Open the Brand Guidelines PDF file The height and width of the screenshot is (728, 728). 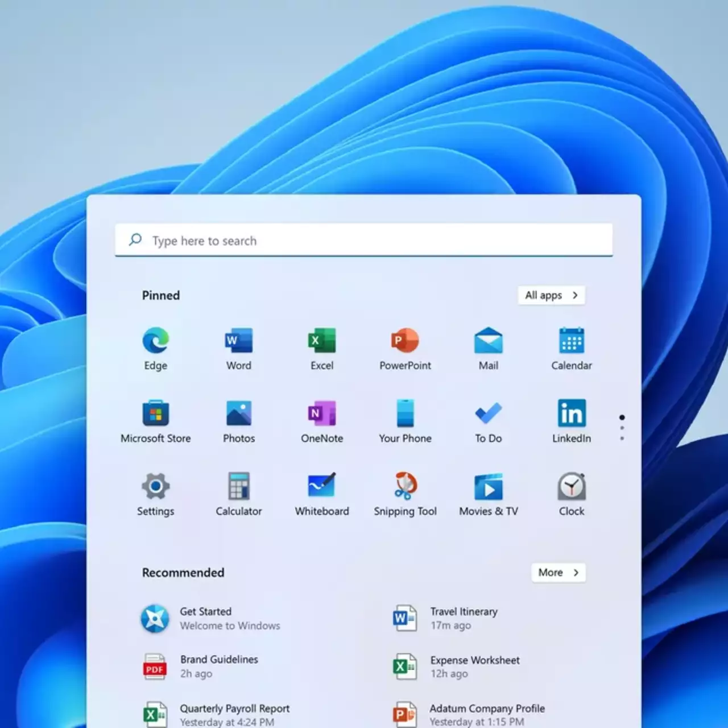[x=218, y=666]
